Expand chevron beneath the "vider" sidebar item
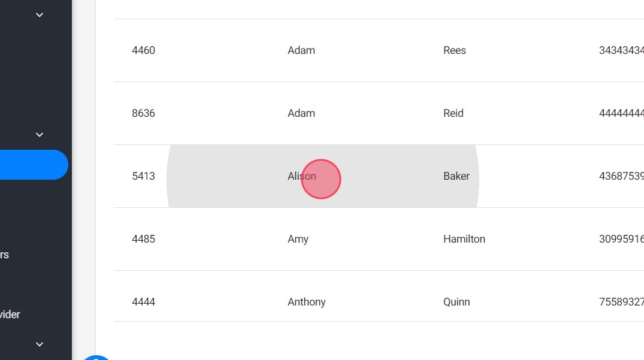Image resolution: width=644 pixels, height=360 pixels. pyautogui.click(x=40, y=344)
